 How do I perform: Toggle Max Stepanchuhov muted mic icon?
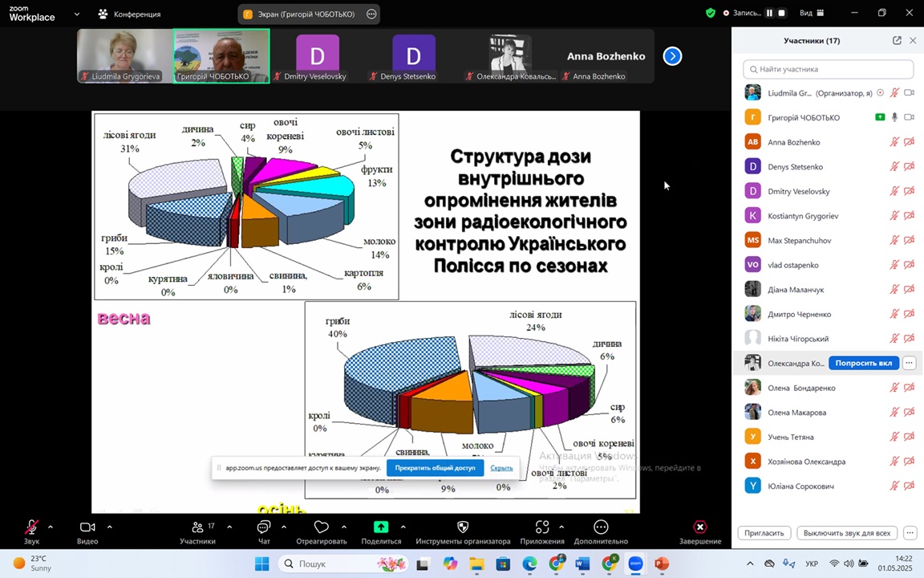click(x=894, y=241)
